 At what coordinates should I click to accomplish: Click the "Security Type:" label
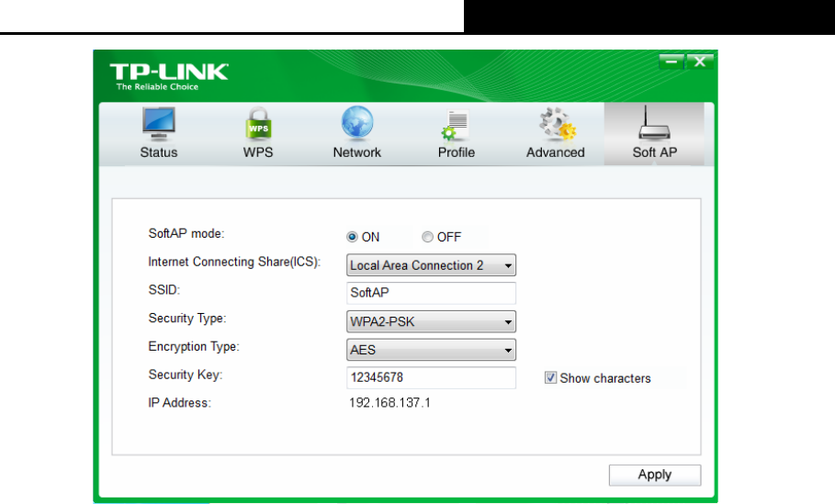tap(186, 319)
